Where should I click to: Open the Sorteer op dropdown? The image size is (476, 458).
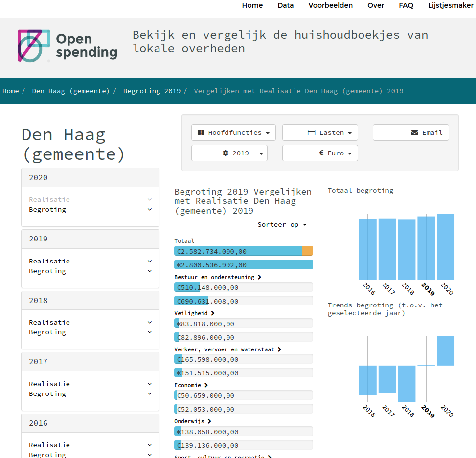[282, 225]
